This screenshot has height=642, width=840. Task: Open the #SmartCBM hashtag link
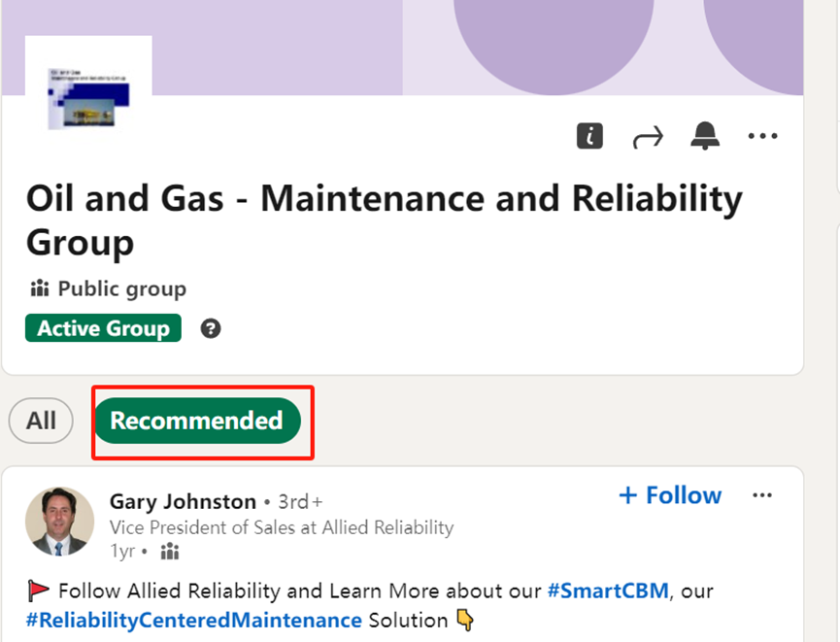pyautogui.click(x=608, y=591)
